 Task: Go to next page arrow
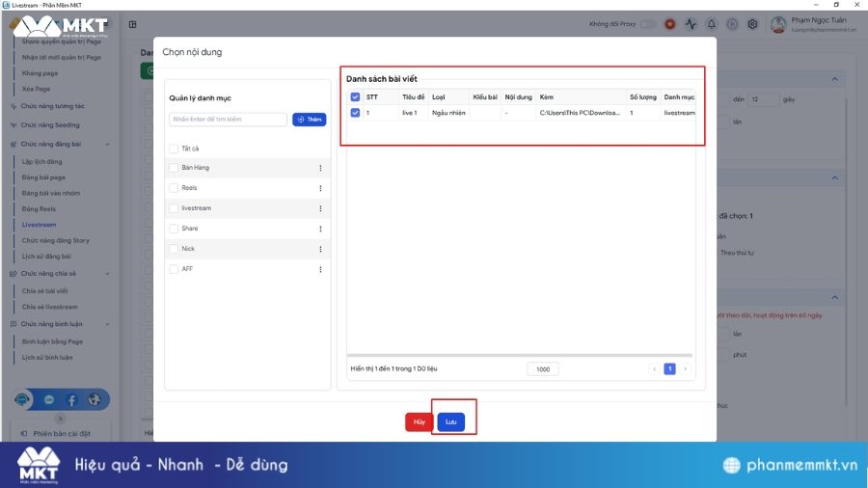[x=686, y=369]
